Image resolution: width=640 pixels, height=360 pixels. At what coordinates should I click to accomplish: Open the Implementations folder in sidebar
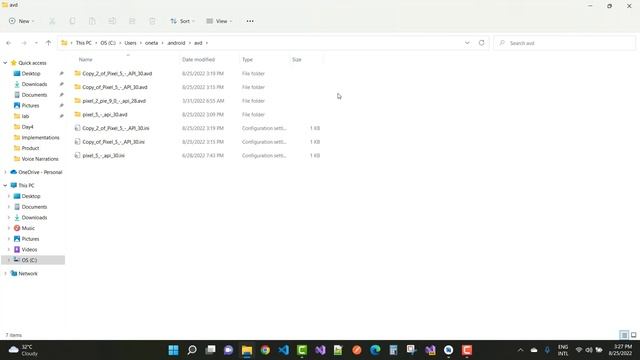40,138
